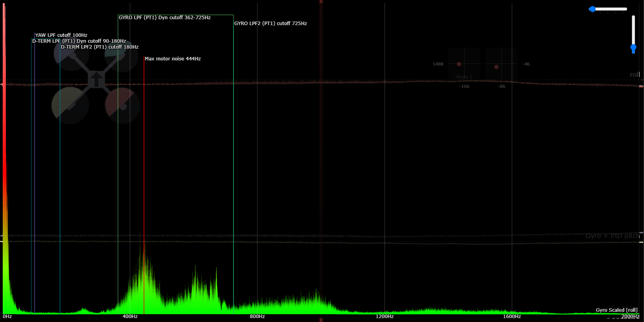Click the D-TERM LPF2 cutoff 180Hz label

pos(99,47)
